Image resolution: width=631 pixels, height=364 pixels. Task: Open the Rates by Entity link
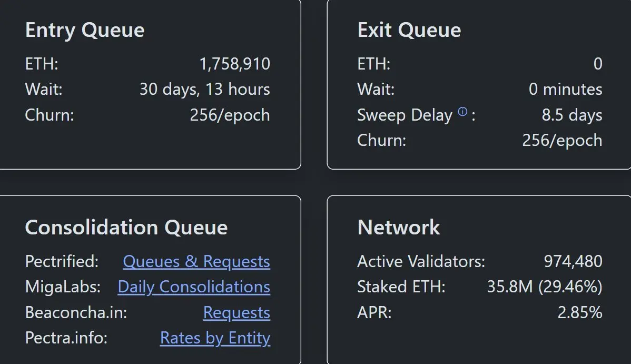[x=215, y=338]
